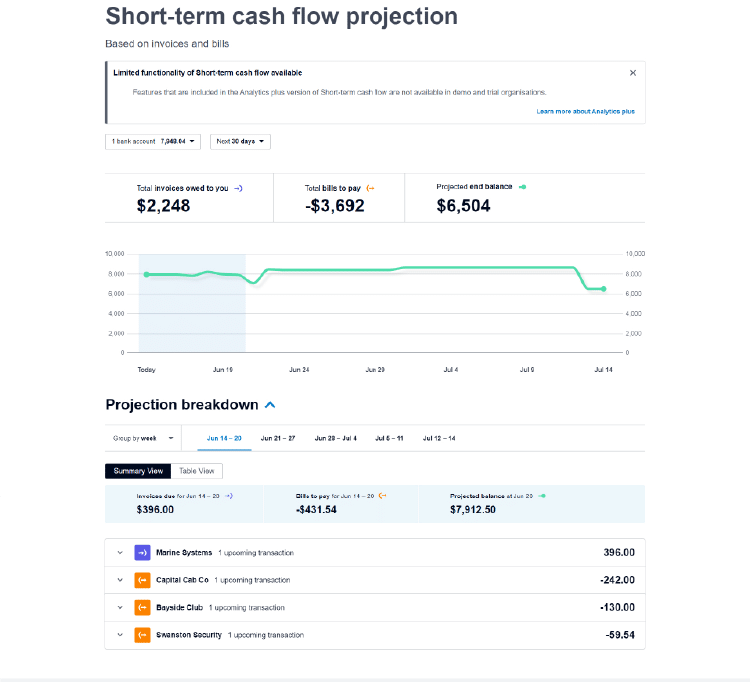Open the bank account selector dropdown

click(x=153, y=142)
